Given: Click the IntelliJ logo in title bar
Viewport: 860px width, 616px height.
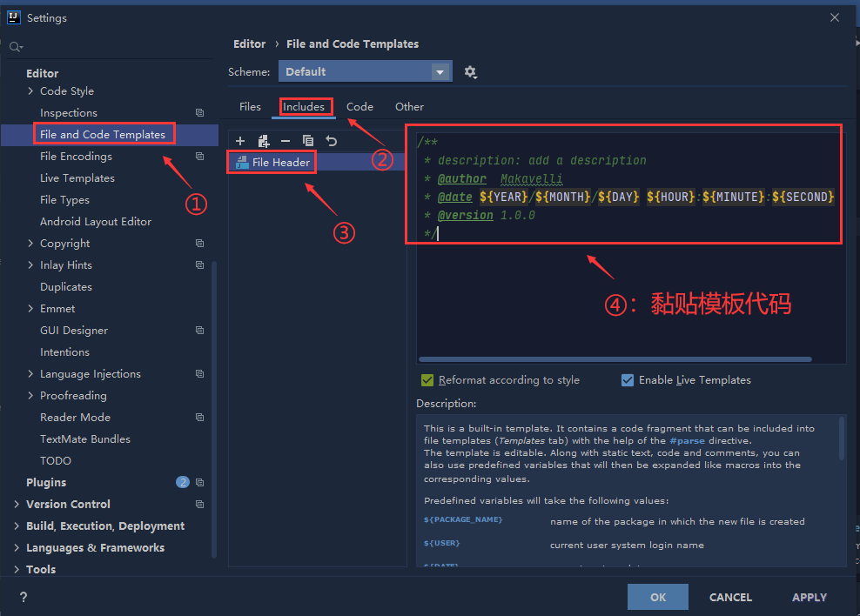Looking at the screenshot, I should (x=14, y=17).
